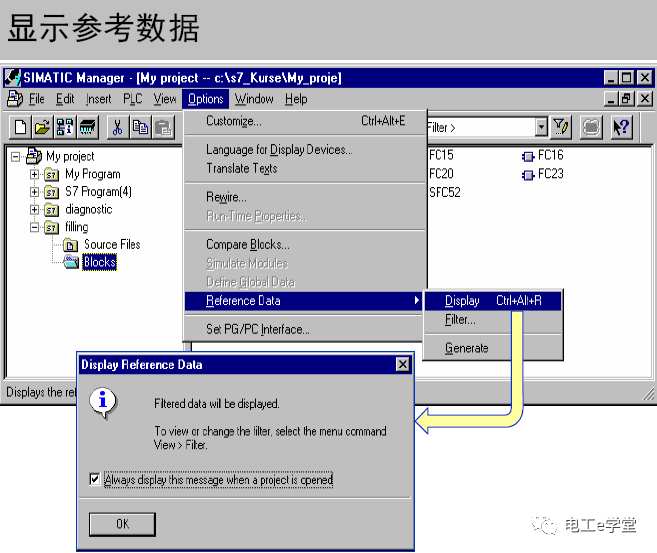Choose Language for Display Devices...

(305, 150)
